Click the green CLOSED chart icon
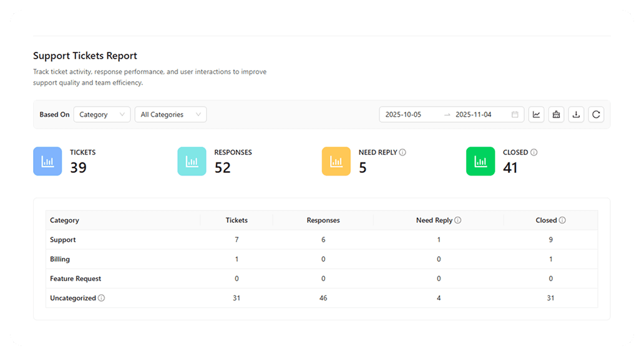Screen dimensions: 644x356 click(x=481, y=161)
